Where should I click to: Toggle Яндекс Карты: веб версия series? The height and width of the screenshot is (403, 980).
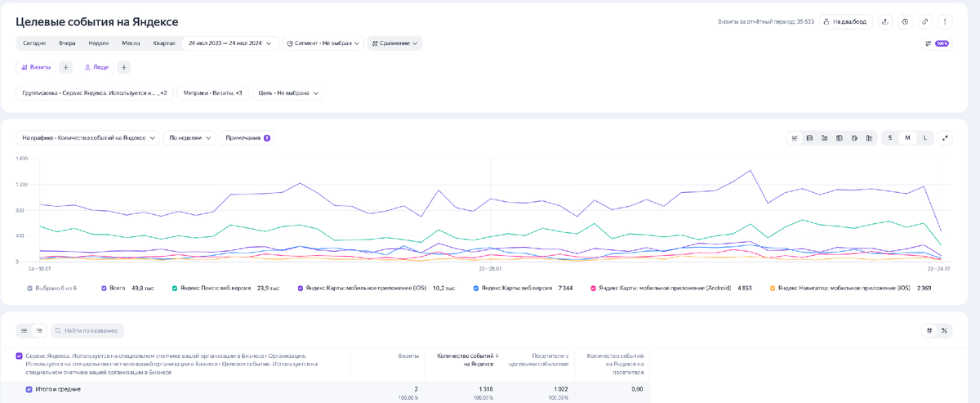(476, 288)
